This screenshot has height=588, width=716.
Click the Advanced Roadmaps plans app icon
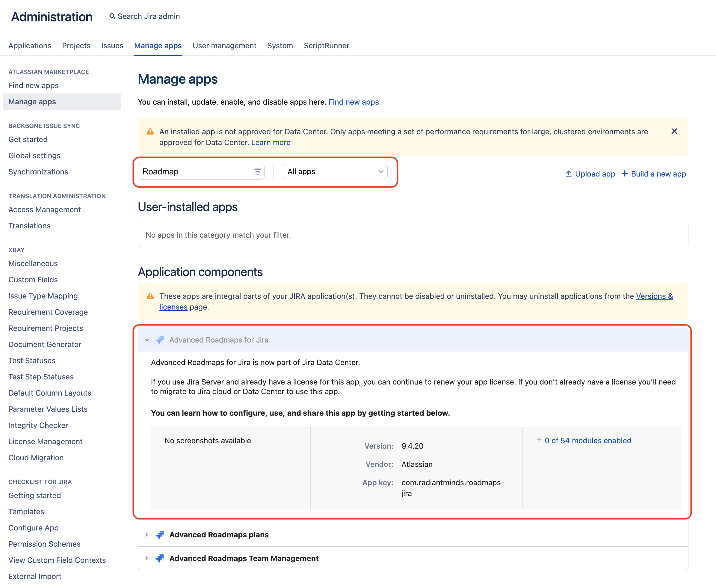pyautogui.click(x=160, y=534)
